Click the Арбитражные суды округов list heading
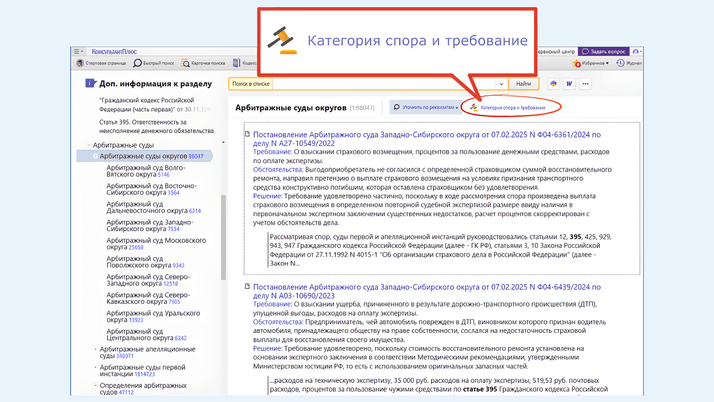The height and width of the screenshot is (402, 714). point(291,107)
